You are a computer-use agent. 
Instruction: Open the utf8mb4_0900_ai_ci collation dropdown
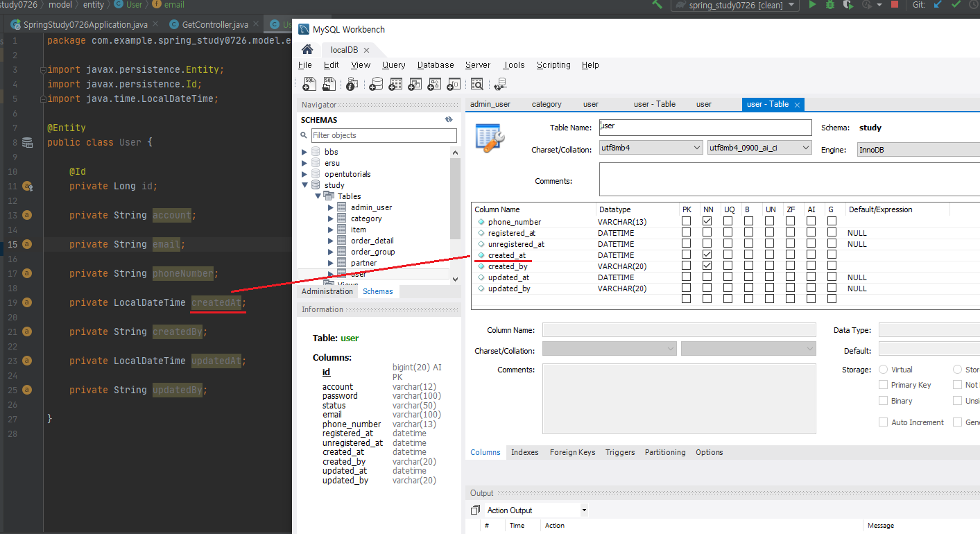[x=759, y=148]
